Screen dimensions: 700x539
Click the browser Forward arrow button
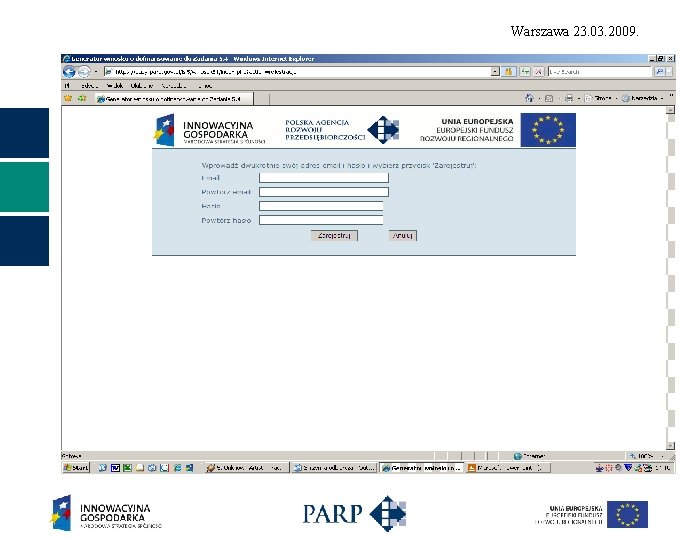(84, 71)
